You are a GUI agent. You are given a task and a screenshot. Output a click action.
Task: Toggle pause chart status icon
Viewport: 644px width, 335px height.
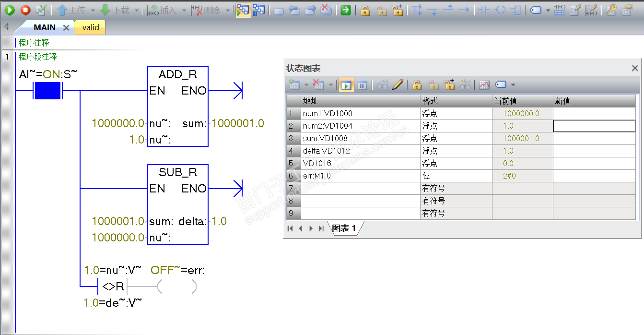362,85
